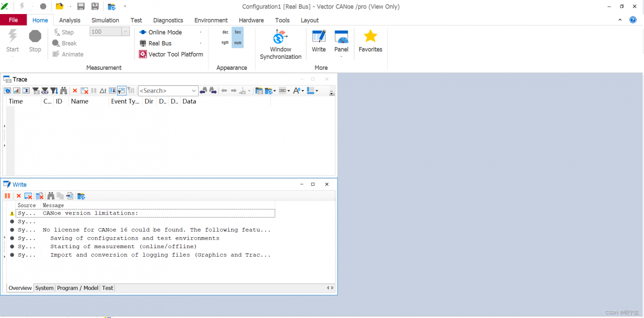
Task: Click the pause icon in Trace toolbar
Action: tap(94, 91)
